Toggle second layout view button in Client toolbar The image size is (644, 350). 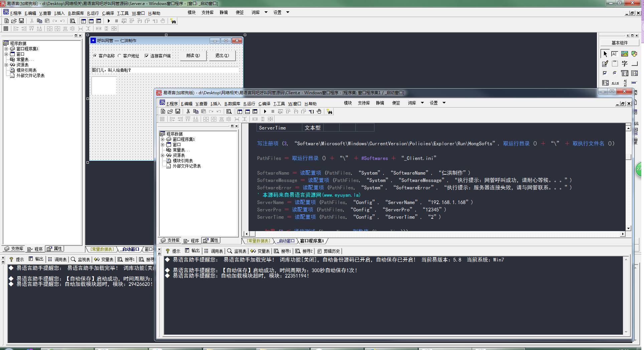(248, 112)
